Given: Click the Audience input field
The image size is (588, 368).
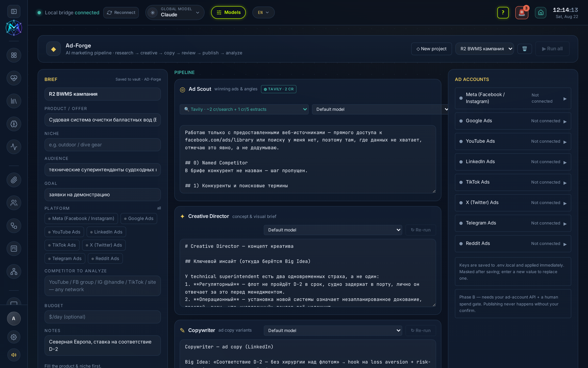Looking at the screenshot, I should tap(102, 170).
